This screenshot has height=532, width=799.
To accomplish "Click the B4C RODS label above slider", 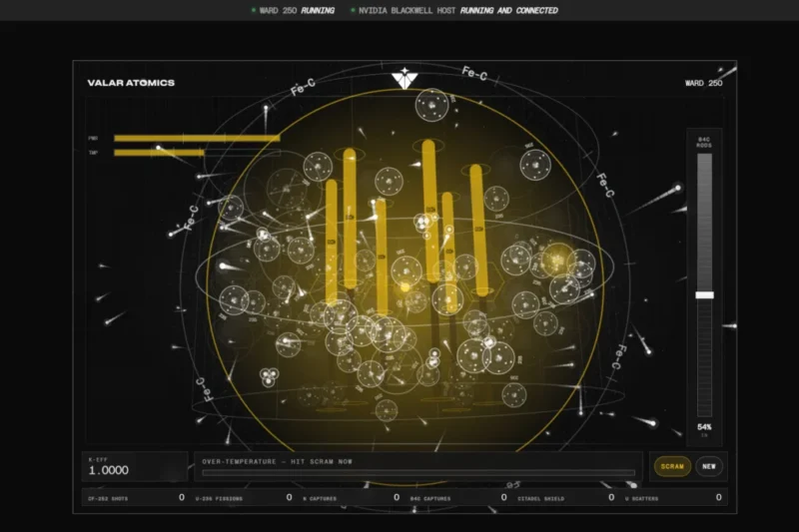I will pyautogui.click(x=704, y=142).
